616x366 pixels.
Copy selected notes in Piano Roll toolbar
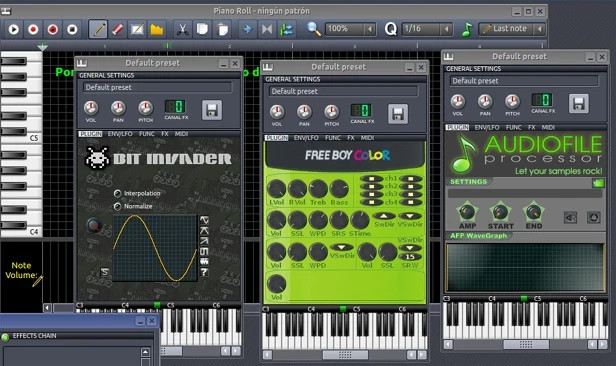[202, 29]
